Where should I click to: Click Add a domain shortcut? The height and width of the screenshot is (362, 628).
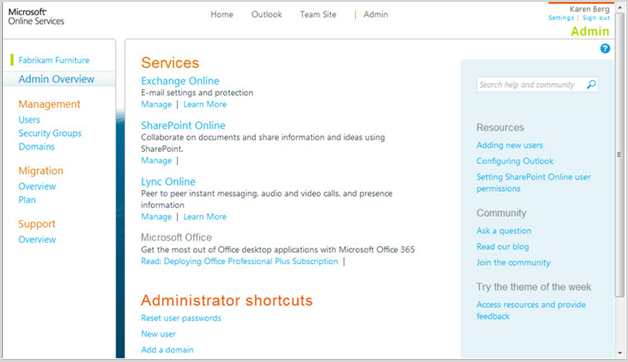tap(167, 350)
